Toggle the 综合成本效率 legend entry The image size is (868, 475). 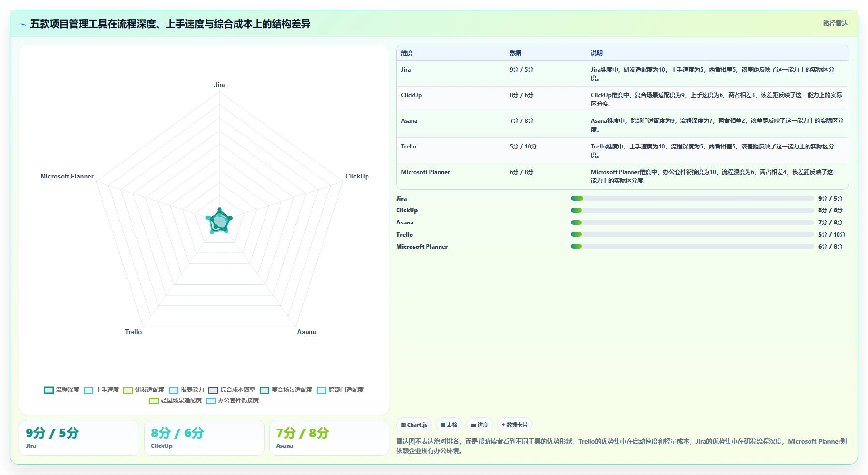coord(232,390)
